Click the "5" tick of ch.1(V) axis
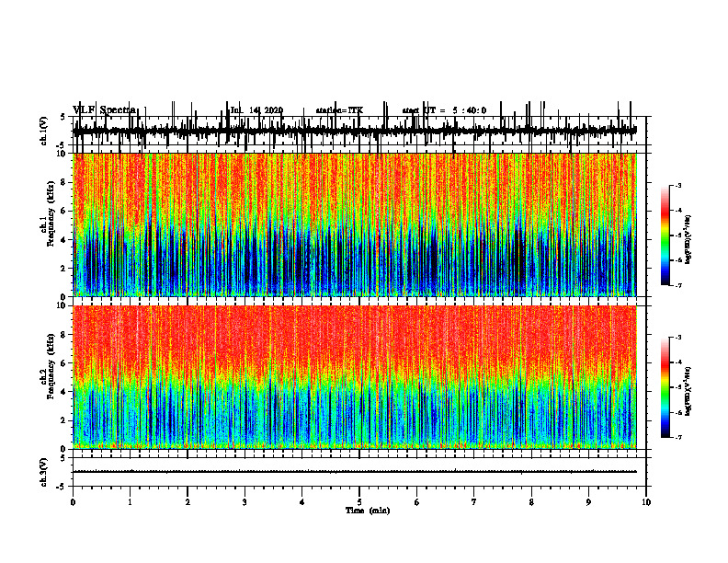 click(63, 117)
